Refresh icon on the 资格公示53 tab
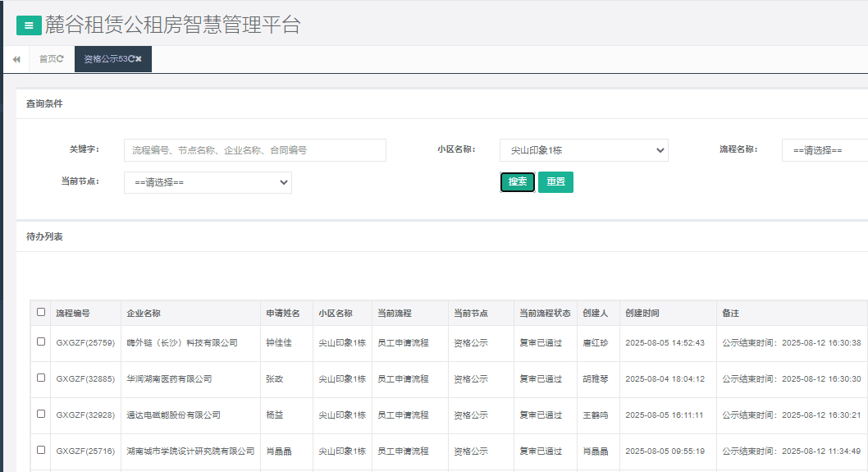The image size is (868, 472). [131, 59]
